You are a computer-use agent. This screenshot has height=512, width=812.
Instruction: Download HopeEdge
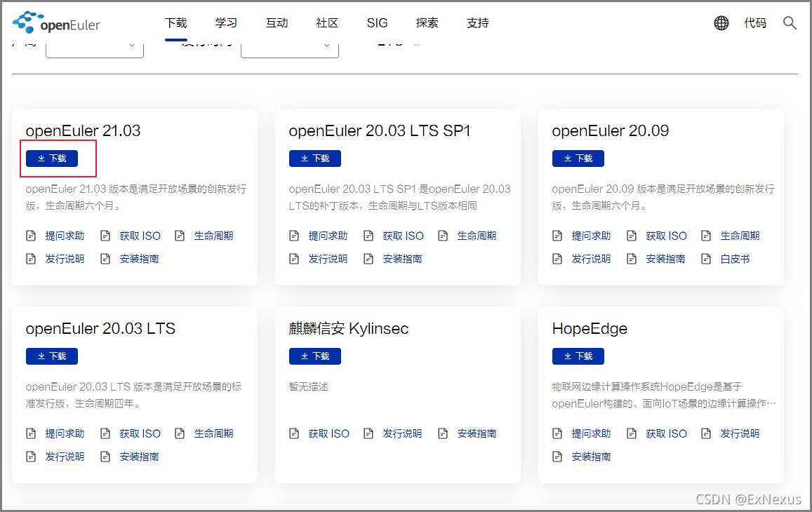[578, 356]
